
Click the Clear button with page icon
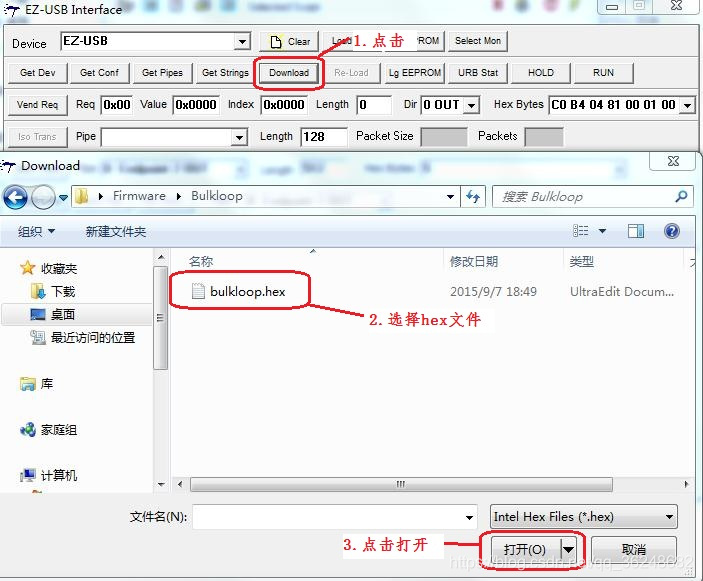tap(289, 42)
